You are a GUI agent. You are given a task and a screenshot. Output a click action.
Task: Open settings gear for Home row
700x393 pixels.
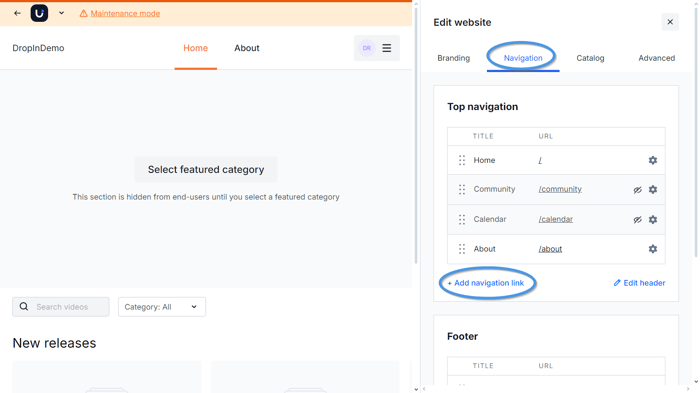point(653,160)
